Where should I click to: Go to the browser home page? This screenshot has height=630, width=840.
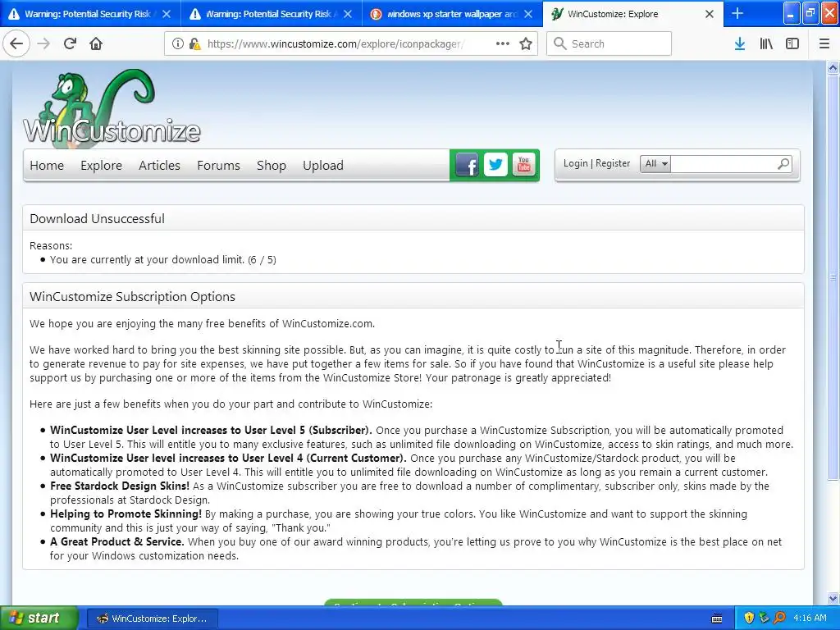[x=96, y=43]
